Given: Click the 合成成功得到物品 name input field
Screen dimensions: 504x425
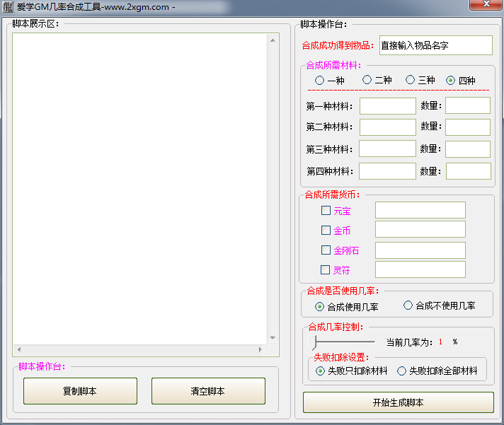Looking at the screenshot, I should [436, 45].
